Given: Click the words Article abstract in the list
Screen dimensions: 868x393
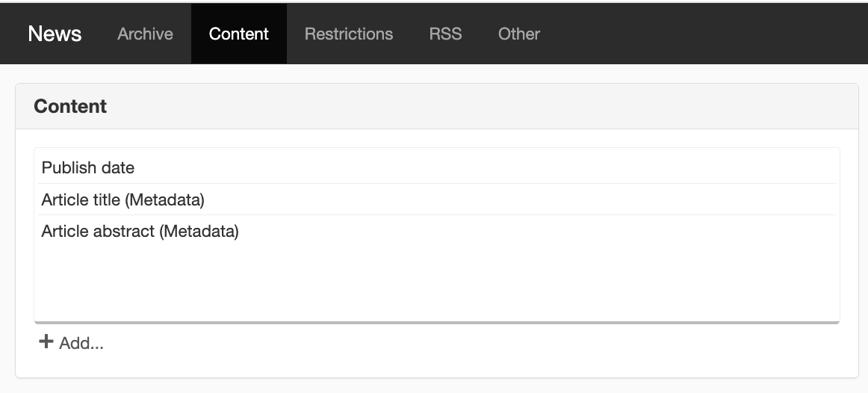Looking at the screenshot, I should 97,231.
